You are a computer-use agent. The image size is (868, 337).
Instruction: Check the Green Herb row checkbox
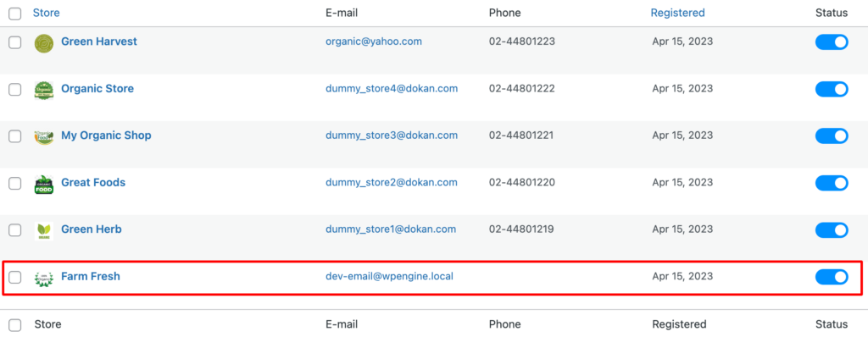15,229
